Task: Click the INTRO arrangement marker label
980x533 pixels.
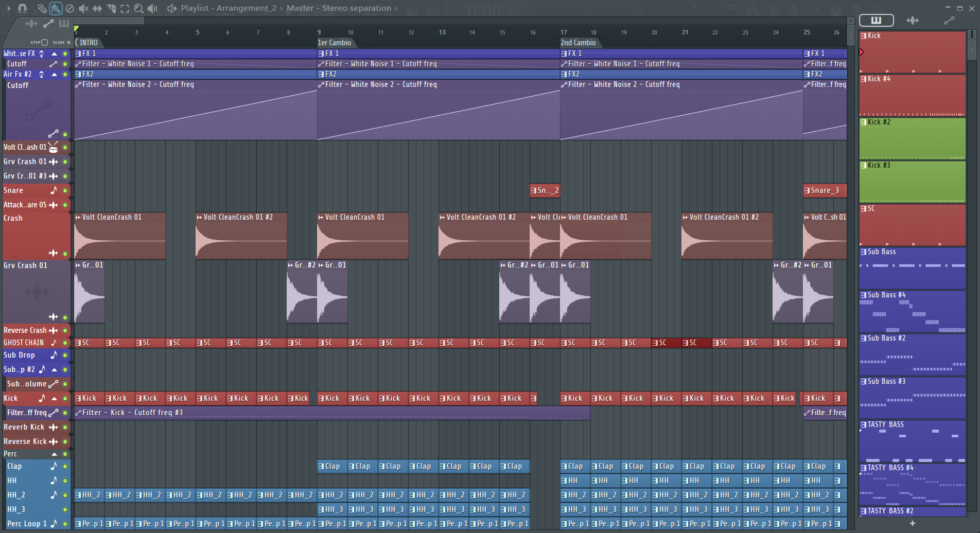Action: pos(89,43)
